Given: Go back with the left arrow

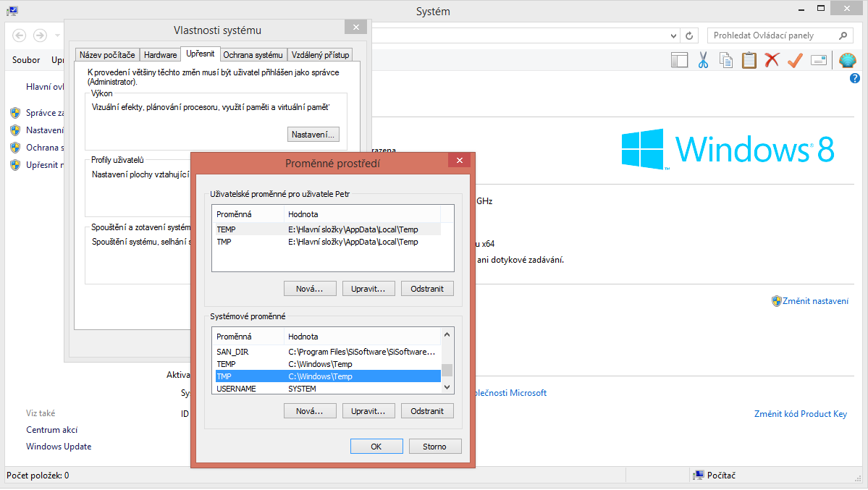Looking at the screenshot, I should [x=20, y=35].
